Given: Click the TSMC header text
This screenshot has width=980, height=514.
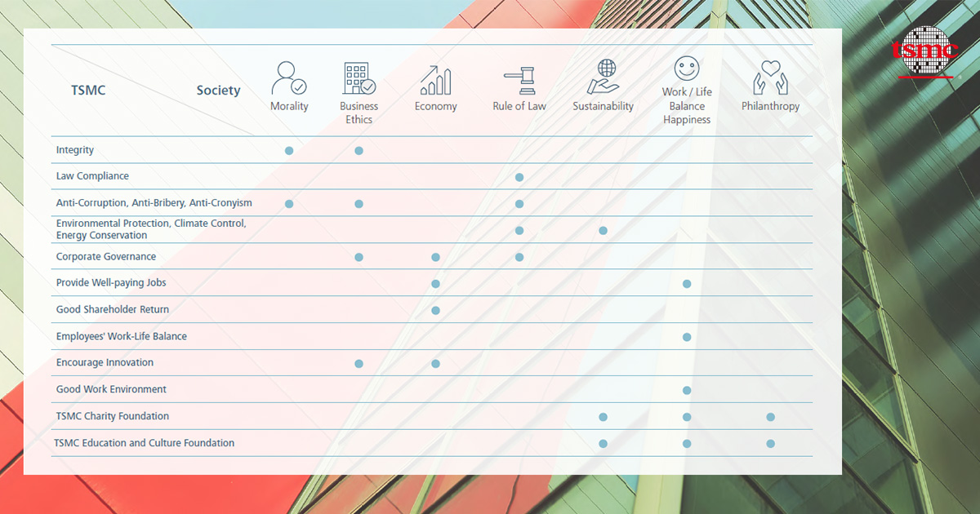Looking at the screenshot, I should click(x=88, y=91).
